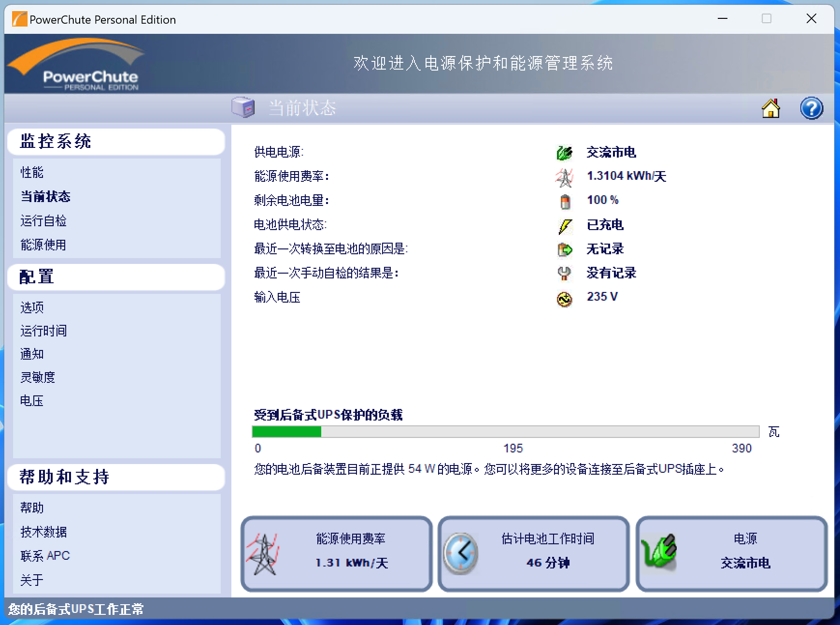
Task: Collapse the 监控系统 section header
Action: click(x=55, y=141)
